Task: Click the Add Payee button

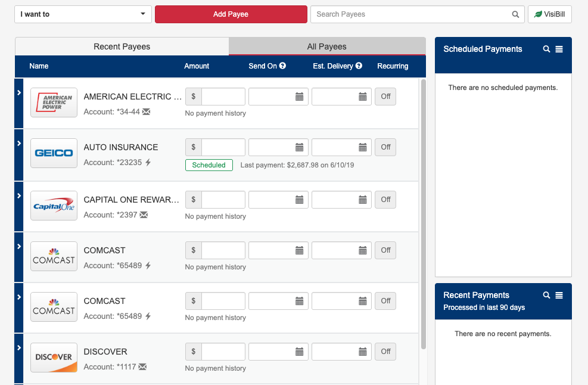Action: (231, 14)
